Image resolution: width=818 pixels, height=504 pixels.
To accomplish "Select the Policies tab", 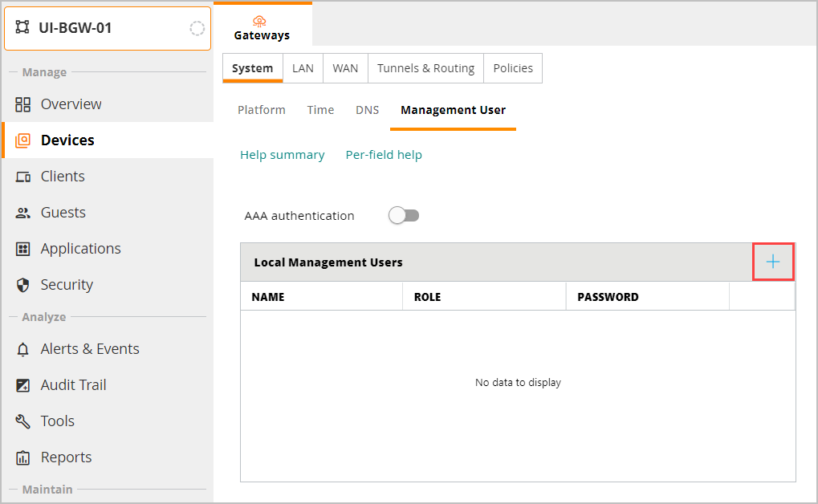I will tap(513, 68).
